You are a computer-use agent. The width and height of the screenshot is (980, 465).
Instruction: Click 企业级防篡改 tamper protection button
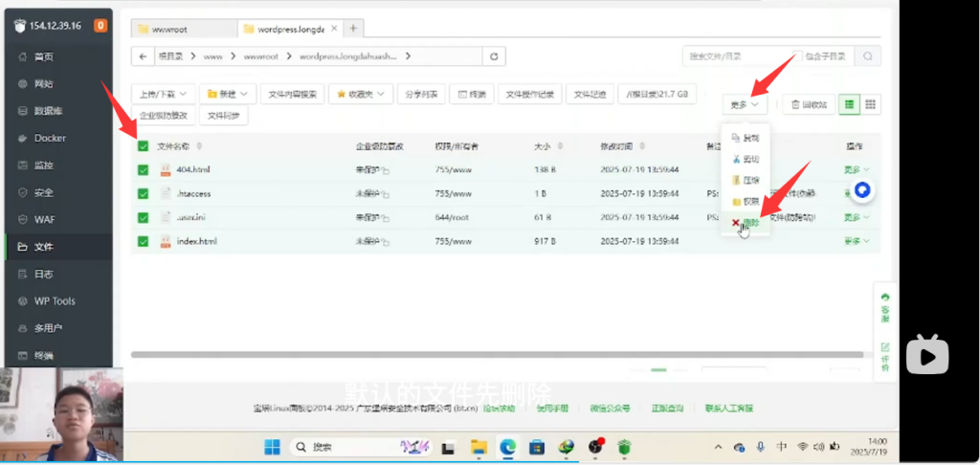[164, 116]
